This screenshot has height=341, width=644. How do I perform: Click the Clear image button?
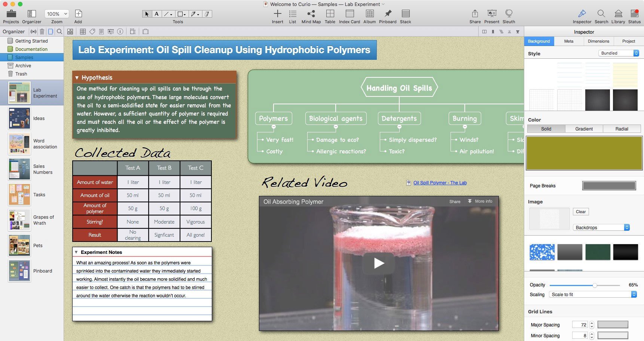(580, 212)
